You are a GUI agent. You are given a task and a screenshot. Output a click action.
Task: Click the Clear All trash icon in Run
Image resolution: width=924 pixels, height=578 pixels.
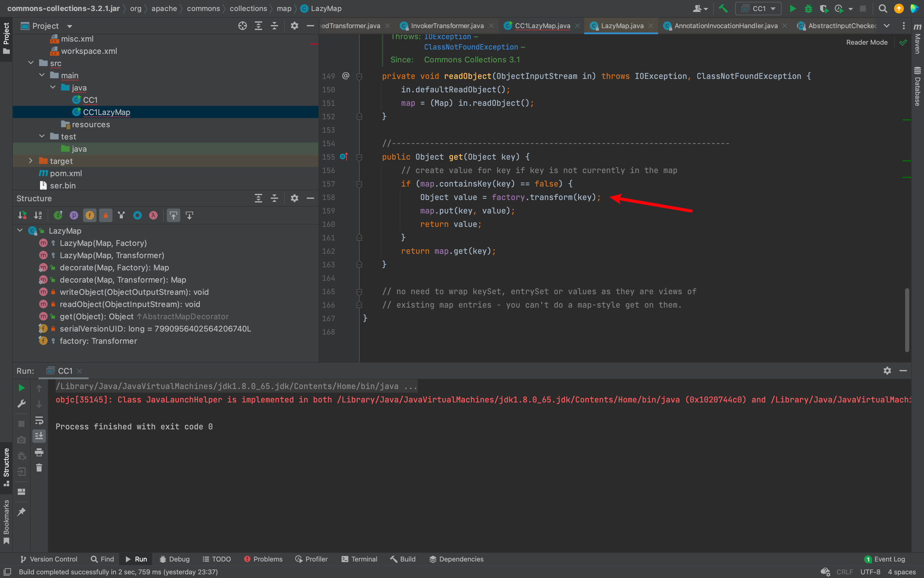tap(39, 468)
